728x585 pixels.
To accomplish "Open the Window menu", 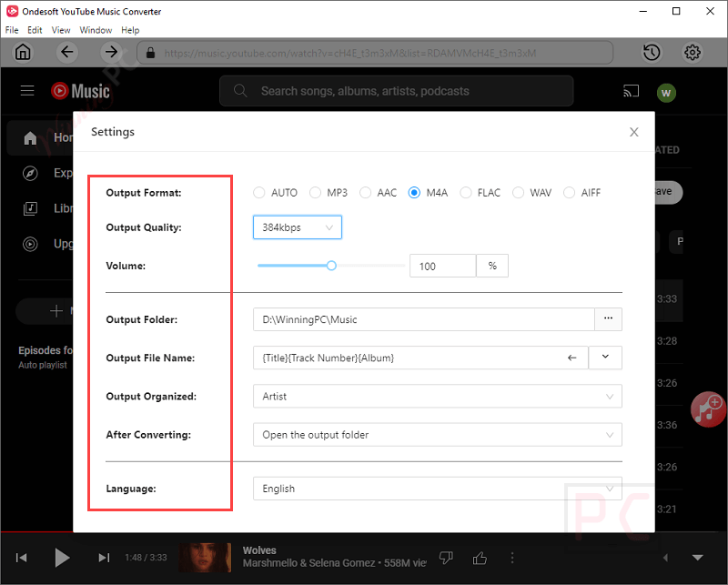I will pyautogui.click(x=96, y=30).
